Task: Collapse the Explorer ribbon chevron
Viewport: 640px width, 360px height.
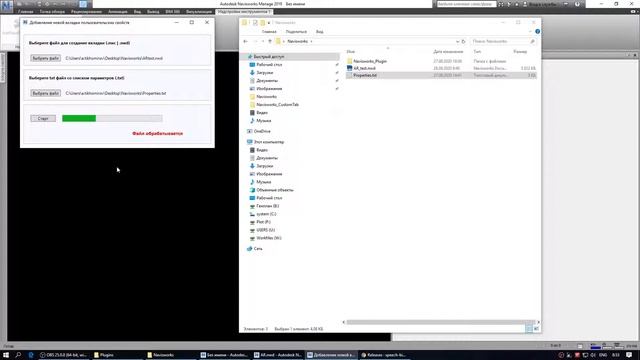Action: coord(530,31)
